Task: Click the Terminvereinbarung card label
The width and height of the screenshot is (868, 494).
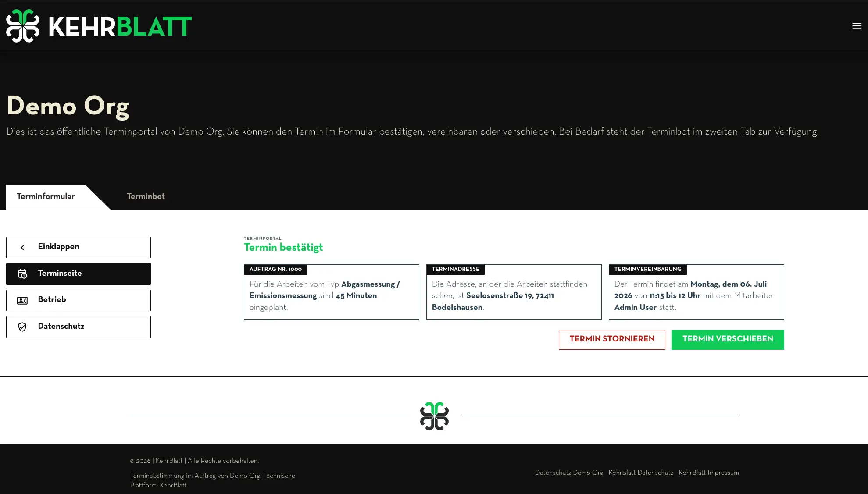Action: 648,269
